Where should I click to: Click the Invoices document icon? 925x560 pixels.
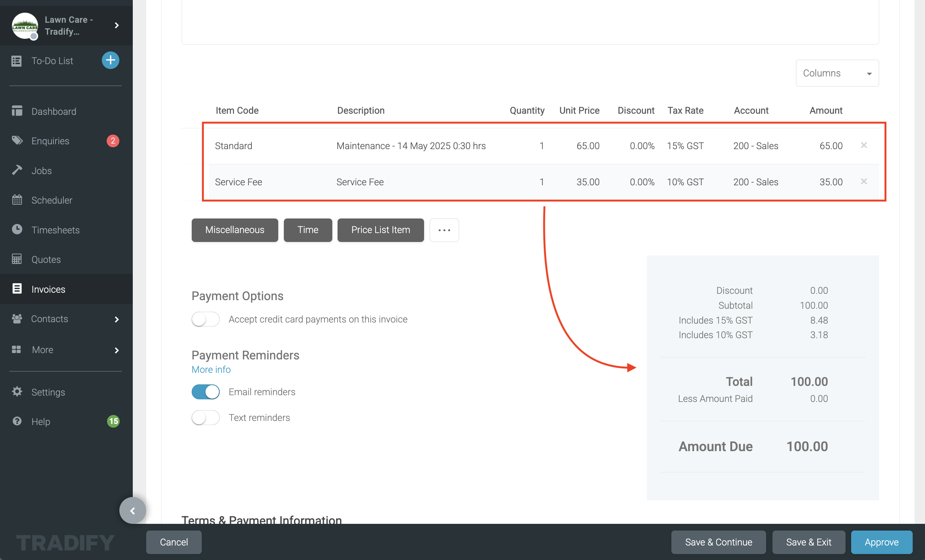coord(17,289)
